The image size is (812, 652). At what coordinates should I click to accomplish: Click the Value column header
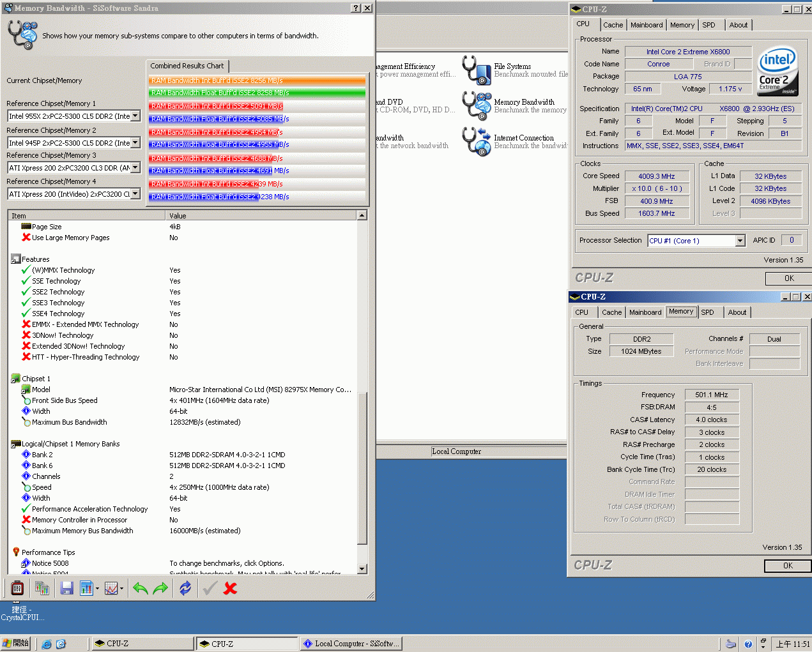261,216
